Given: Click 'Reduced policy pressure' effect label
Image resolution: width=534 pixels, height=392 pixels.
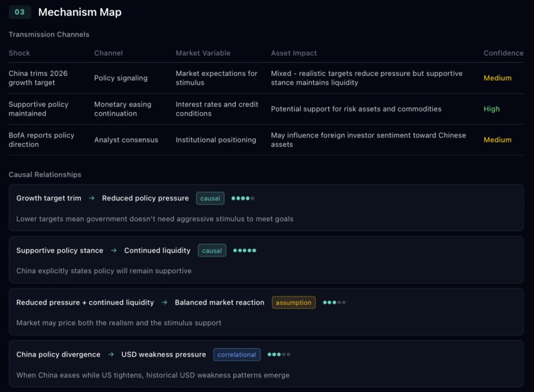Looking at the screenshot, I should click(145, 198).
